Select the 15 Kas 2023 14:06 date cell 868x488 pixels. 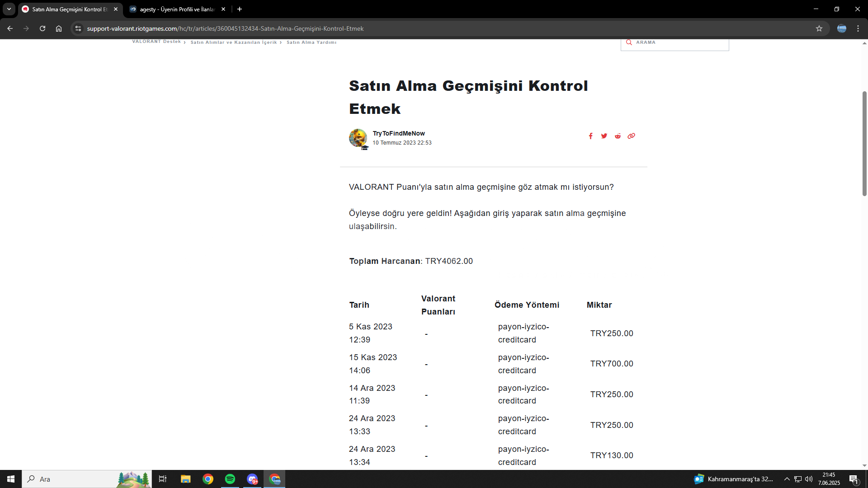point(373,364)
